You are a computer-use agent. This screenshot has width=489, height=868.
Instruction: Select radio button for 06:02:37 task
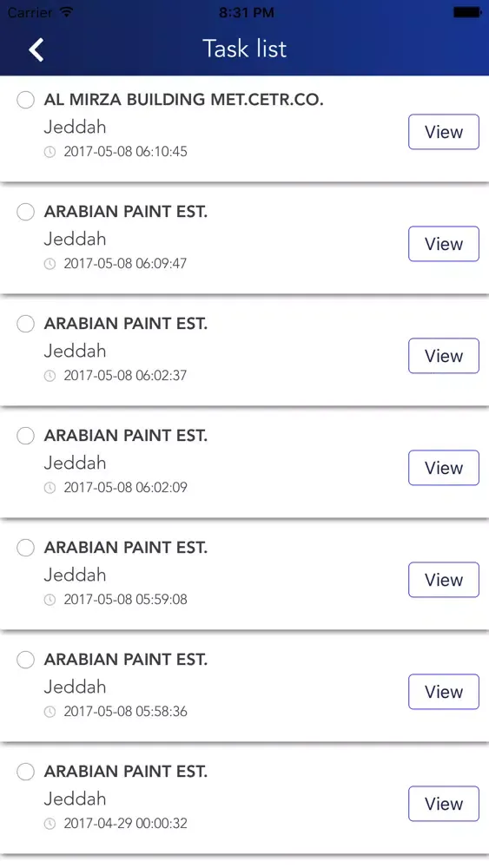pyautogui.click(x=25, y=323)
